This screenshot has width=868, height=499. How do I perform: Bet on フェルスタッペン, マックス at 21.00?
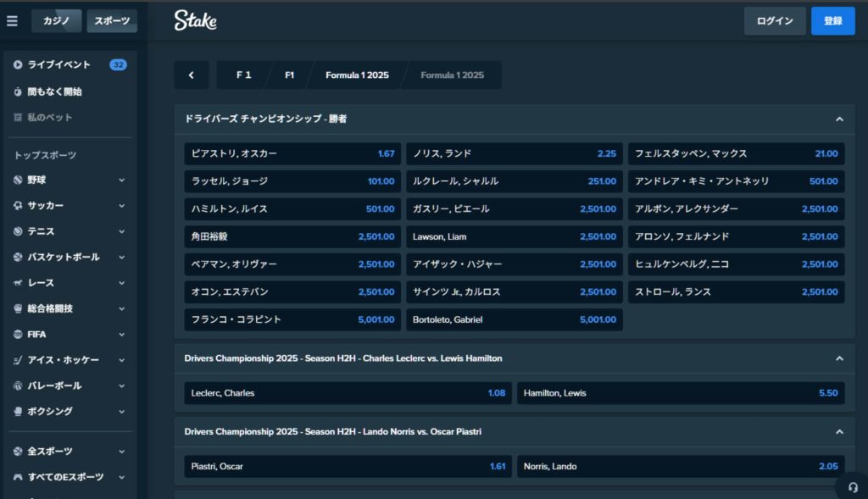736,154
